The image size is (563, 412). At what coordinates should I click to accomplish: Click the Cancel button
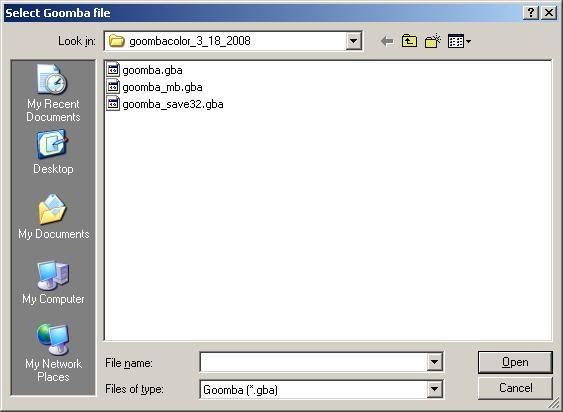(x=515, y=388)
